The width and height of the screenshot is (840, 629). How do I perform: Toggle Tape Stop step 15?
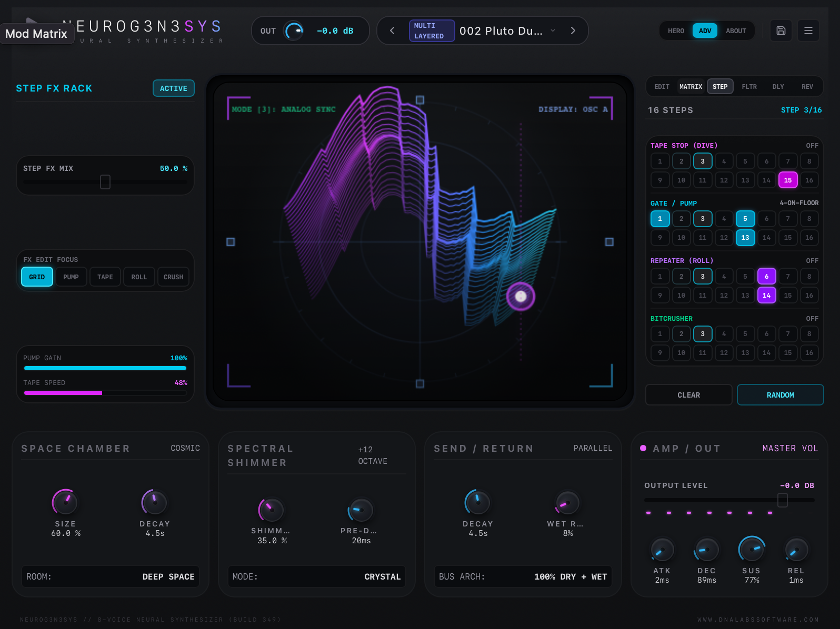coord(788,180)
